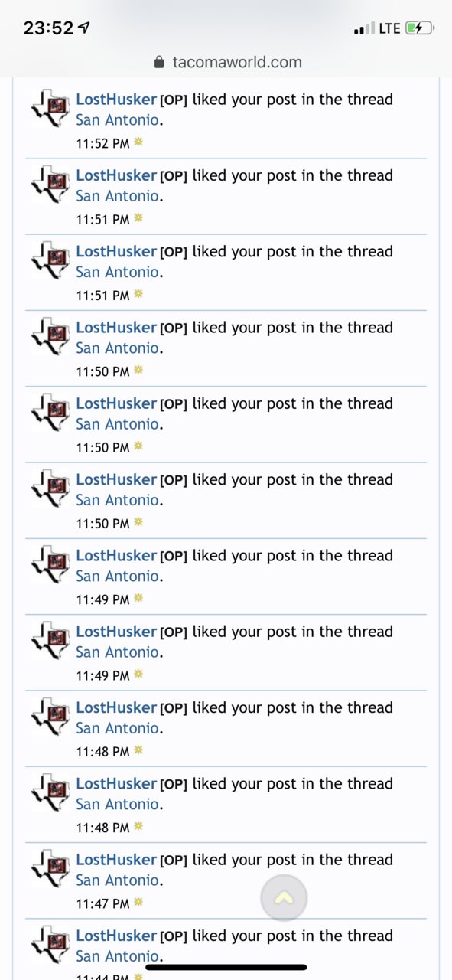The width and height of the screenshot is (452, 980).
Task: Open LostHusker profile link in 11:52 PM alert
Action: pos(116,100)
